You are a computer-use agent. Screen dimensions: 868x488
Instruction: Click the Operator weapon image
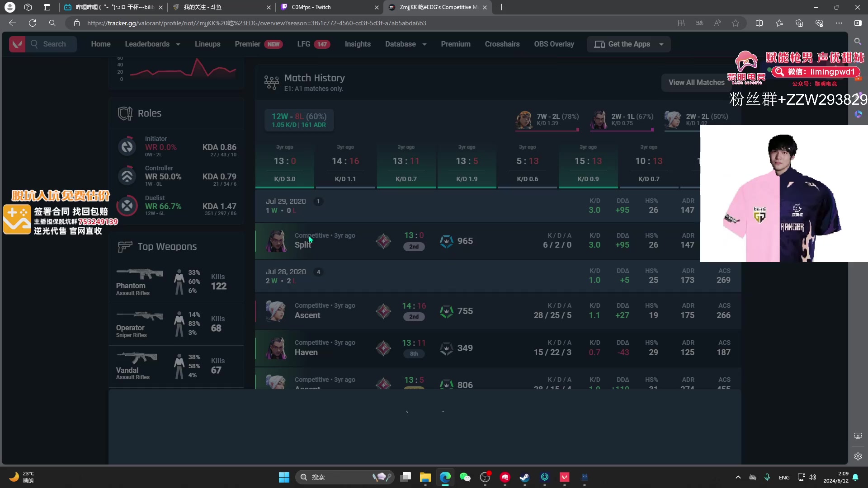click(140, 315)
